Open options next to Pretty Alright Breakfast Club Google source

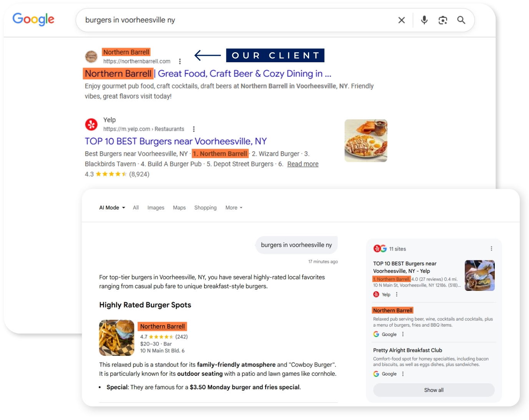403,374
